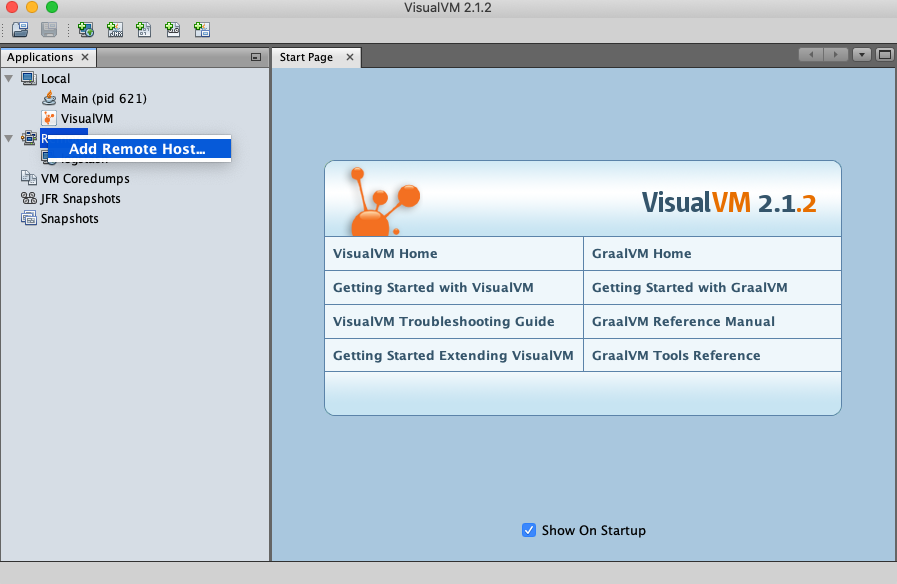This screenshot has width=897, height=584.
Task: Click Add JMX Connection toolbar icon
Action: (x=115, y=29)
